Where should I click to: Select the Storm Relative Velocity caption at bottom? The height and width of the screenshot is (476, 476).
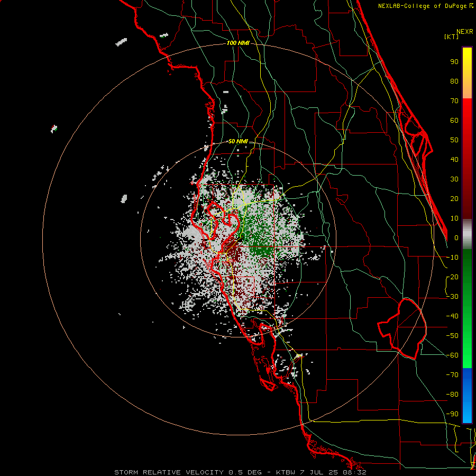point(240,472)
